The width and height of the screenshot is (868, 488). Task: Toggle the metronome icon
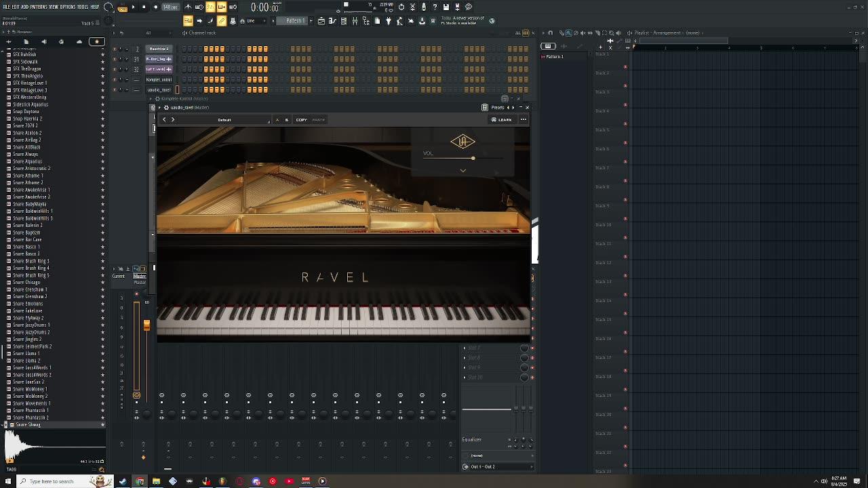(189, 7)
